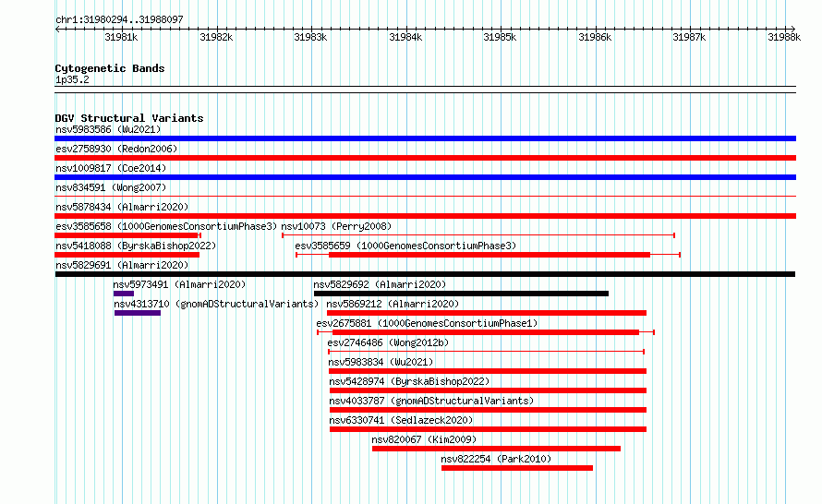Click the 31985k ruler position
The height and width of the screenshot is (504, 822).
pos(500,37)
